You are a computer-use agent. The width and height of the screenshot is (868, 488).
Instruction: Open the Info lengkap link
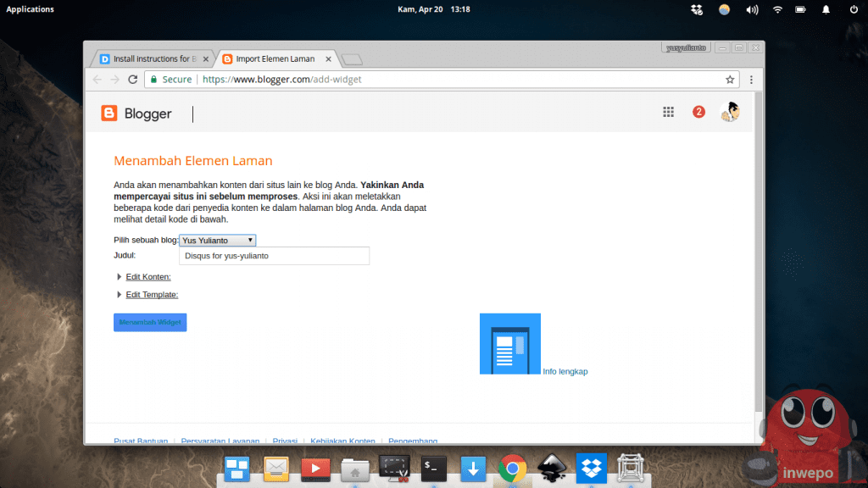(565, 371)
